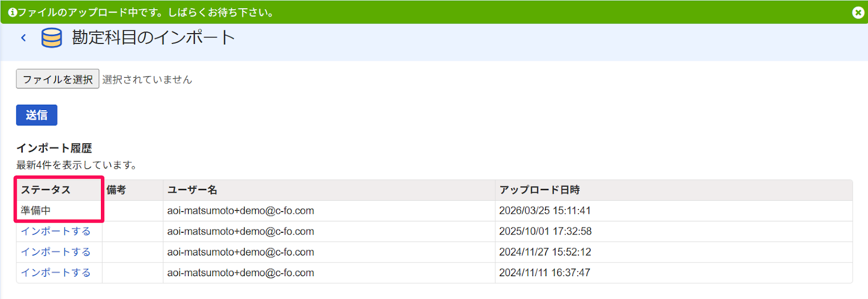Click the user email in the 2024/11/11 row
The image size is (868, 299).
(x=240, y=272)
